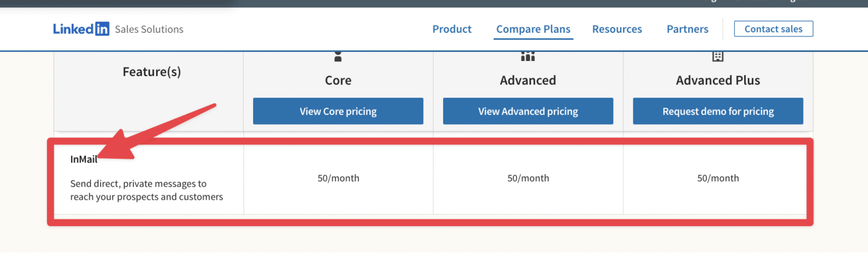The image size is (868, 264).
Task: Click View Advanced pricing button
Action: pos(528,111)
